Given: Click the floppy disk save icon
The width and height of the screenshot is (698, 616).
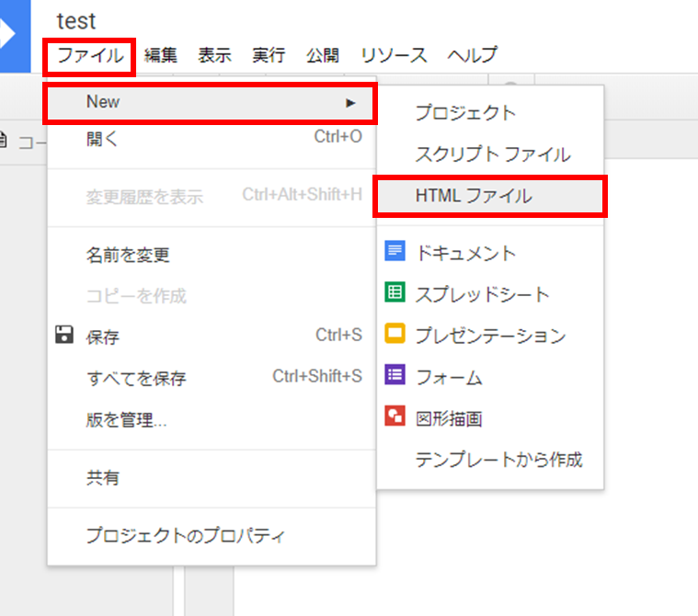Looking at the screenshot, I should tap(64, 335).
